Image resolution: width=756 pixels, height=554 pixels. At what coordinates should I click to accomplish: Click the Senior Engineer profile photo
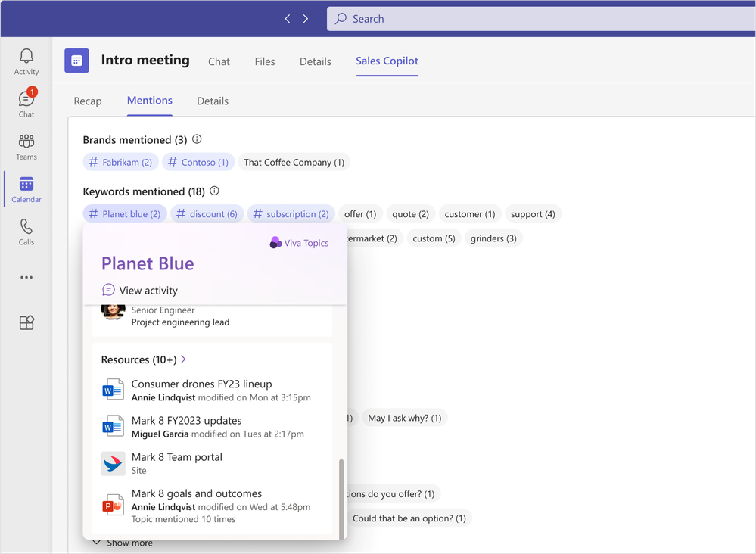[x=113, y=312]
